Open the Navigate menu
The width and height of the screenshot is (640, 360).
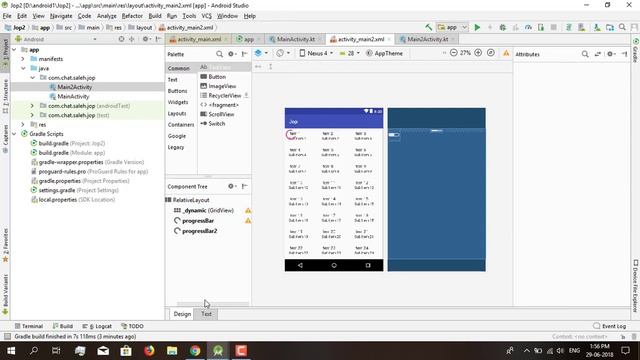[61, 16]
